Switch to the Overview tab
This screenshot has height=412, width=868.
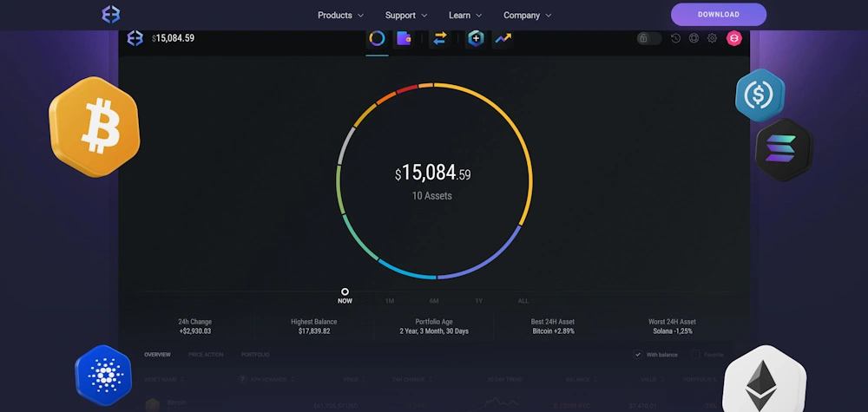point(157,355)
